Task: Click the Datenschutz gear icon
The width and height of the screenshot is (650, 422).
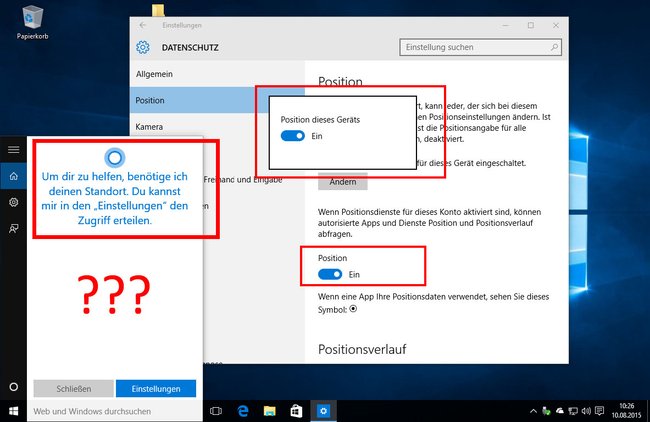Action: [143, 47]
